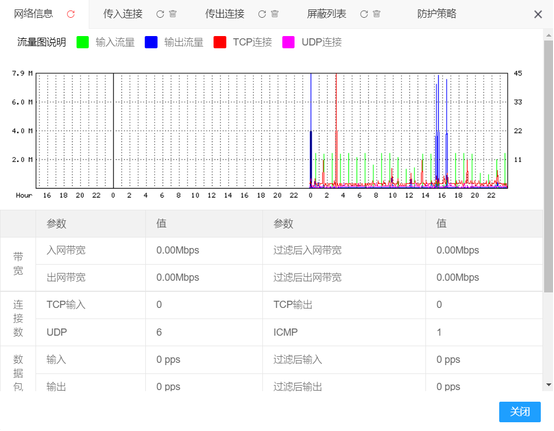Click the green 输入流量 legend swatch
Image resolution: width=554 pixels, height=431 pixels.
point(83,42)
